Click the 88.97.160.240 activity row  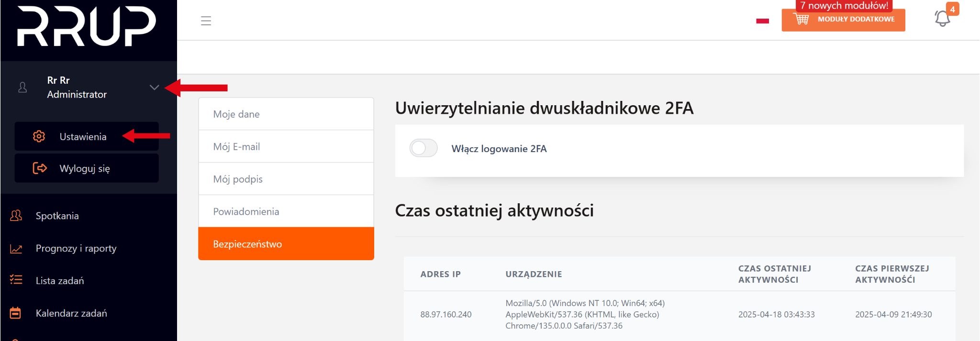[679, 314]
